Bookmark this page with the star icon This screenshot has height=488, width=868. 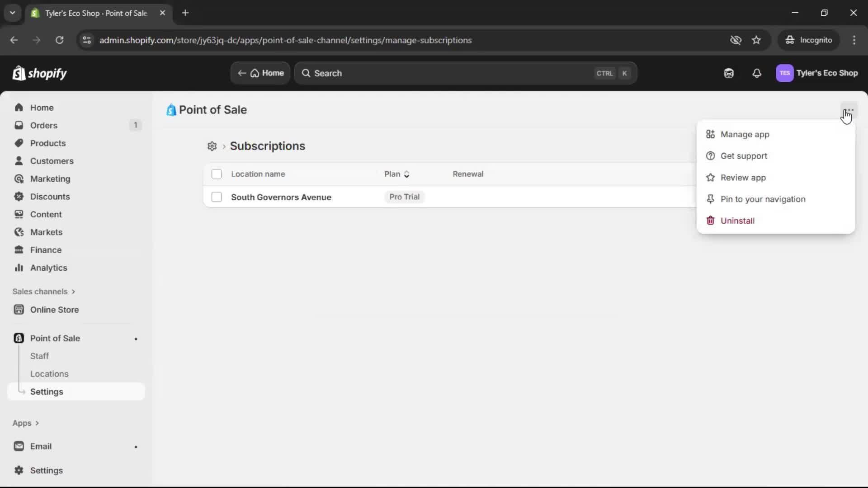756,40
